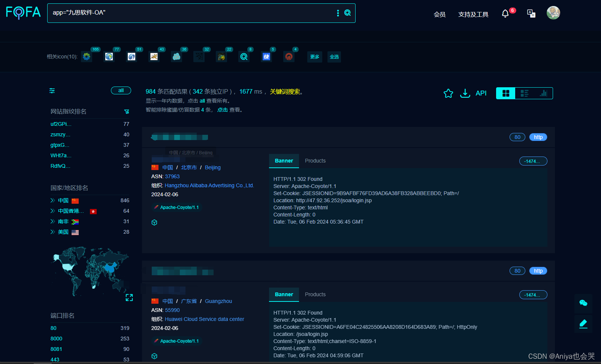Screen dimensions: 601x364
Task: Click 更多 to reveal more related icons
Action: [x=314, y=57]
